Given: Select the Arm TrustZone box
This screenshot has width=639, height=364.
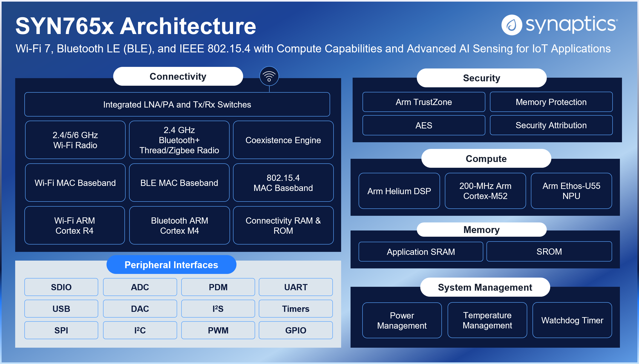Looking at the screenshot, I should [x=423, y=102].
